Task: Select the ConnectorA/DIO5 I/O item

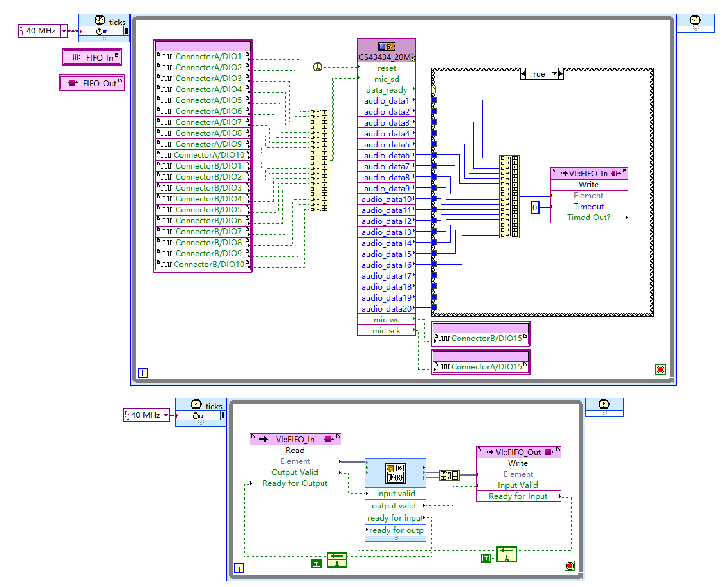Action: pyautogui.click(x=203, y=100)
